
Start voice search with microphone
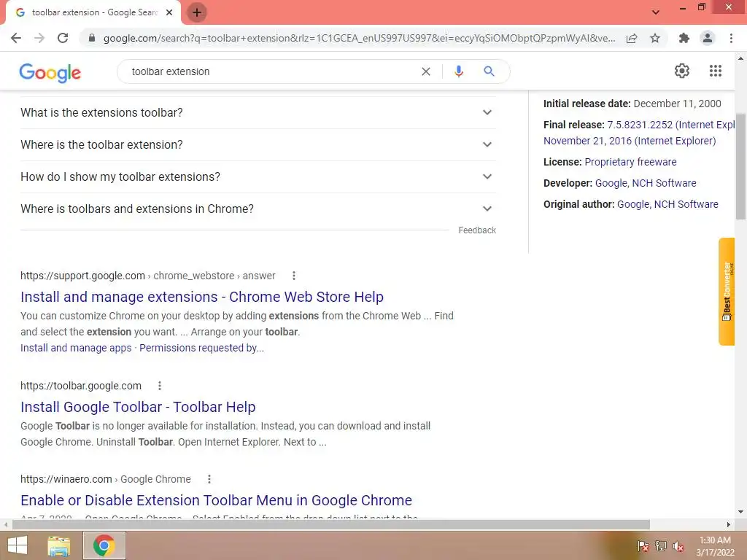(x=459, y=71)
